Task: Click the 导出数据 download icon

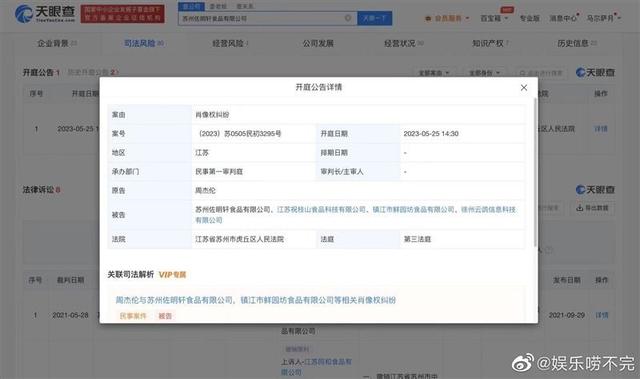Action: (580, 208)
